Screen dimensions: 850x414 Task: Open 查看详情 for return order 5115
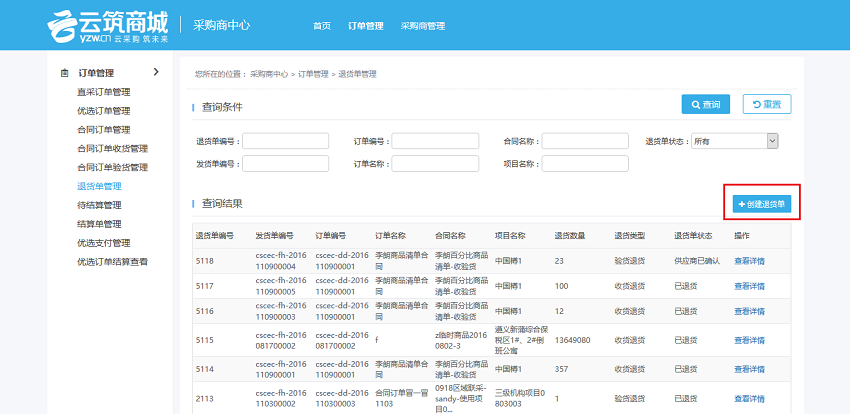click(749, 340)
